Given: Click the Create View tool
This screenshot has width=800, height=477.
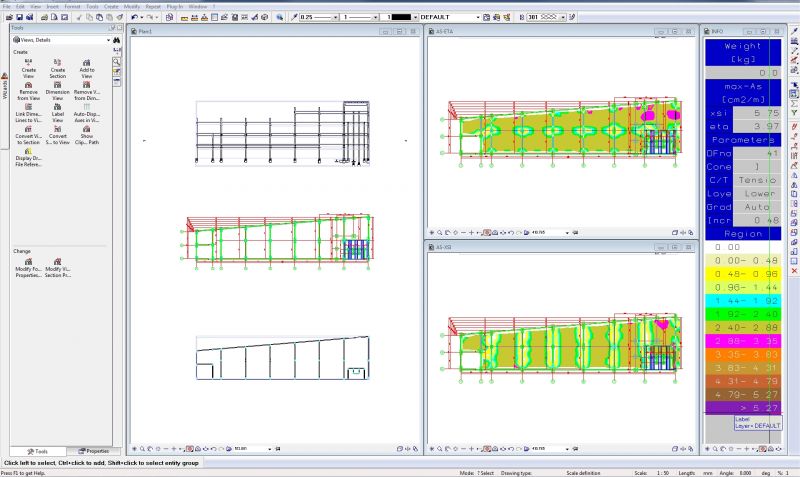Looking at the screenshot, I should (28, 67).
